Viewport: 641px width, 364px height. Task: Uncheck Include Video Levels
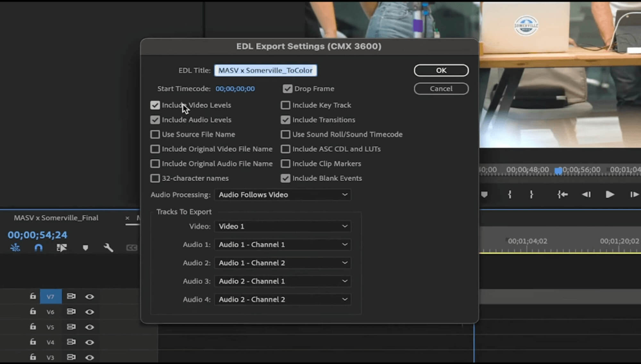tap(155, 105)
